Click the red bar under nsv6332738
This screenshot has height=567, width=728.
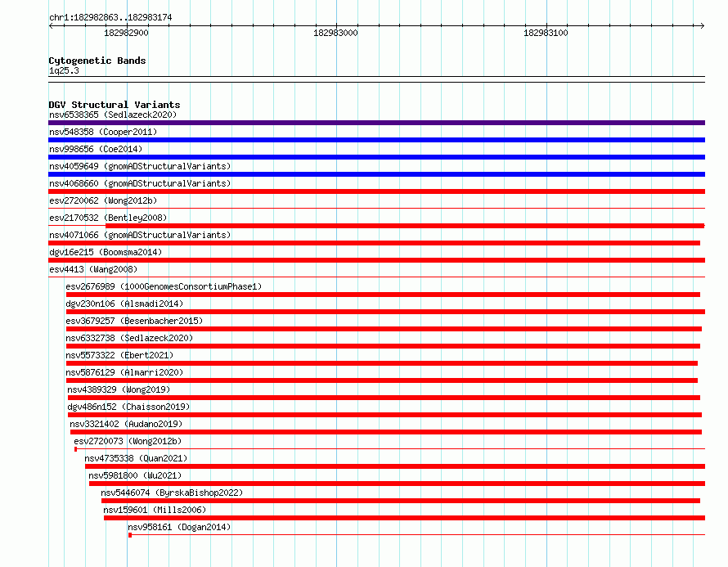tap(383, 346)
